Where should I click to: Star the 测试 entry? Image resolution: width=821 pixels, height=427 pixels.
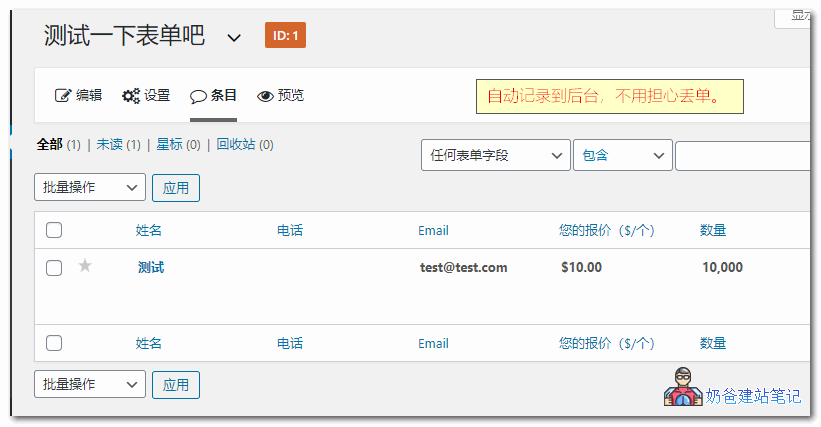pyautogui.click(x=85, y=266)
